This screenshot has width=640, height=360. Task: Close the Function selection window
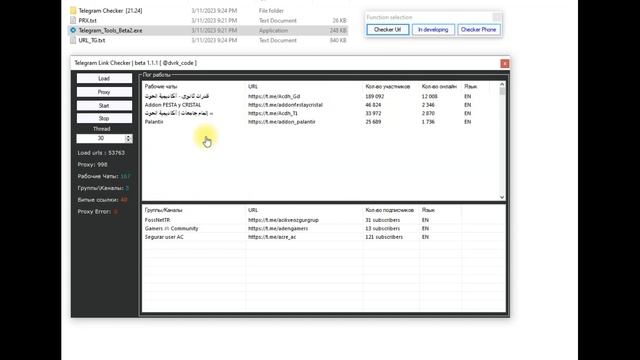(x=497, y=17)
